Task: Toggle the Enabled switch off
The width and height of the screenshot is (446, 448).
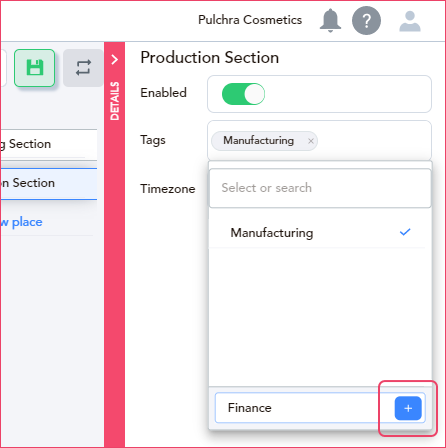Action: tap(243, 94)
